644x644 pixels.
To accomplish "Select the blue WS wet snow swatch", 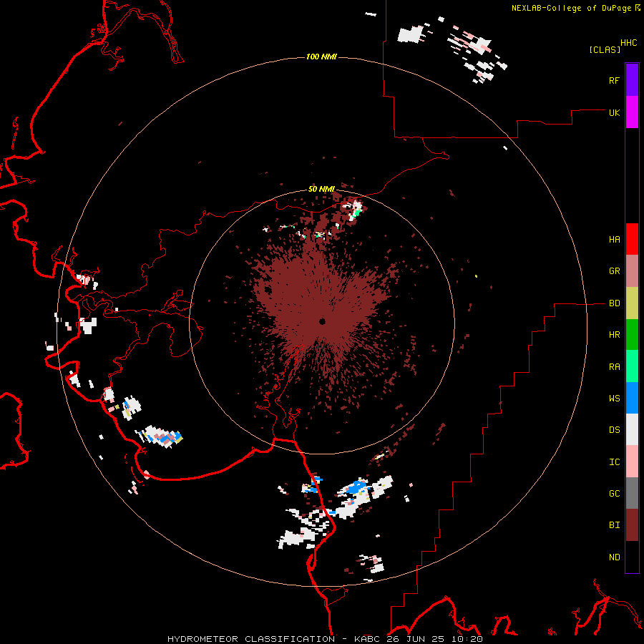I will [632, 398].
